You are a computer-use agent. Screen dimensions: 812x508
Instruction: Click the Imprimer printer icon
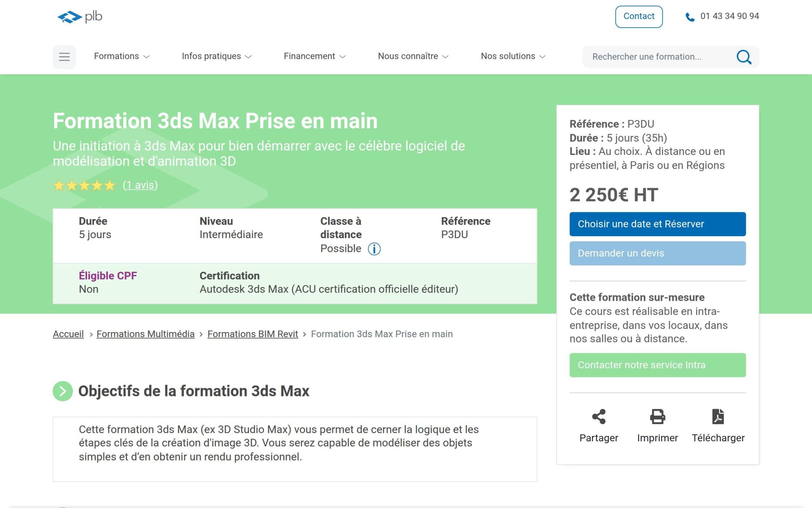pos(657,417)
